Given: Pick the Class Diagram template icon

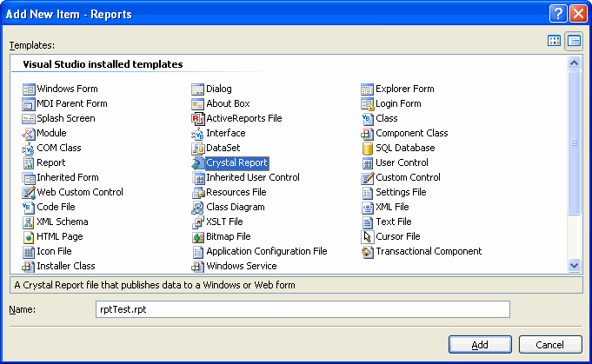Looking at the screenshot, I should [197, 207].
